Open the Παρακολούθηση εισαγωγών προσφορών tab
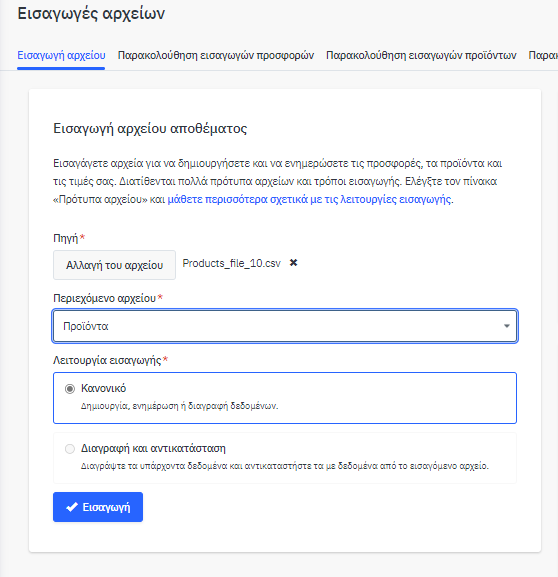The height and width of the screenshot is (577, 558). click(x=216, y=55)
